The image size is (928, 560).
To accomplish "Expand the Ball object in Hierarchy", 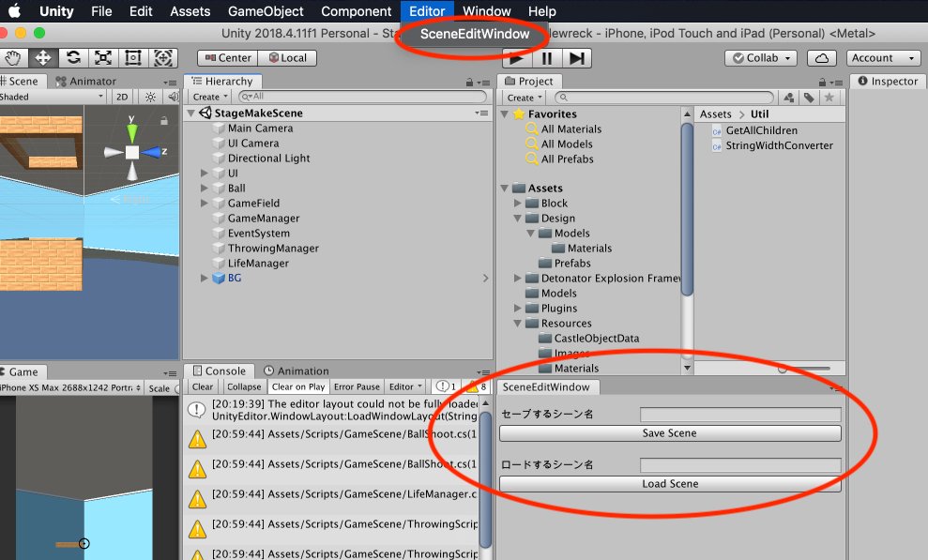I will (x=205, y=188).
